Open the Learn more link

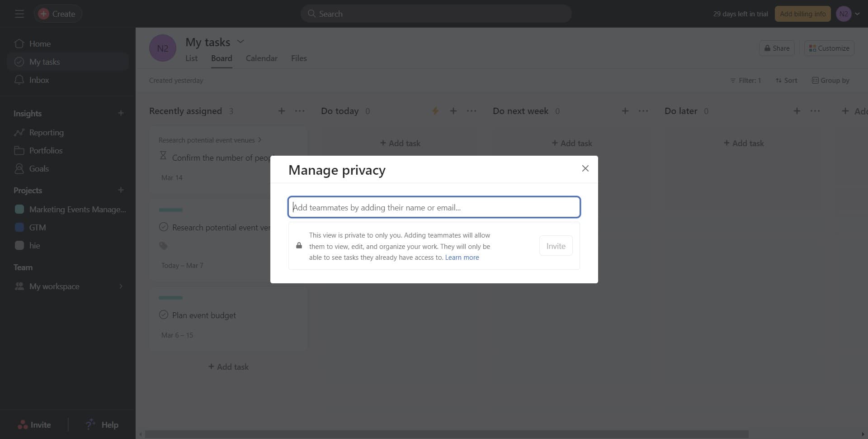coord(462,257)
